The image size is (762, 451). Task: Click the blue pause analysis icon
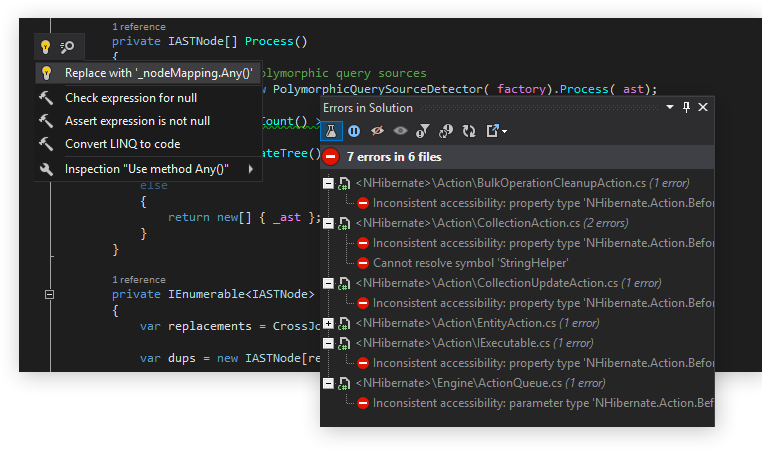click(x=354, y=131)
